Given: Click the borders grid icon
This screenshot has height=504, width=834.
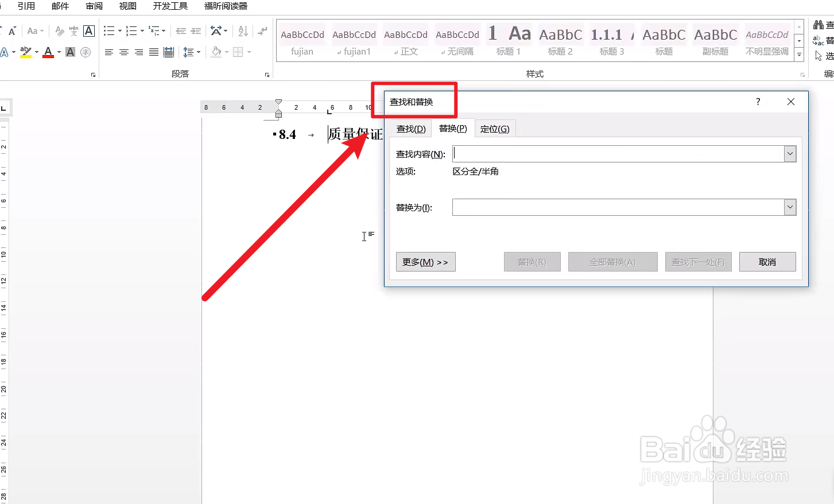Looking at the screenshot, I should (x=238, y=52).
